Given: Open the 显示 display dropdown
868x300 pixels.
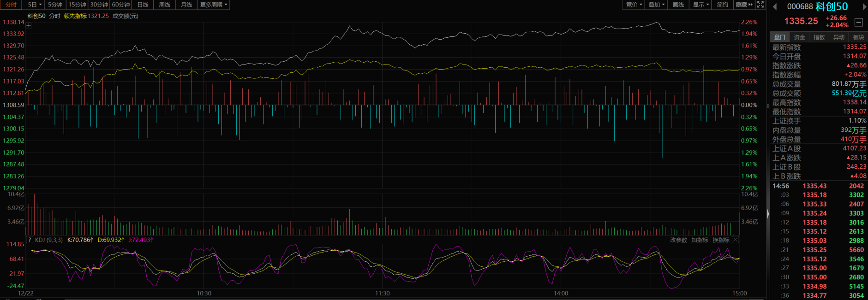Looking at the screenshot, I should [x=700, y=5].
